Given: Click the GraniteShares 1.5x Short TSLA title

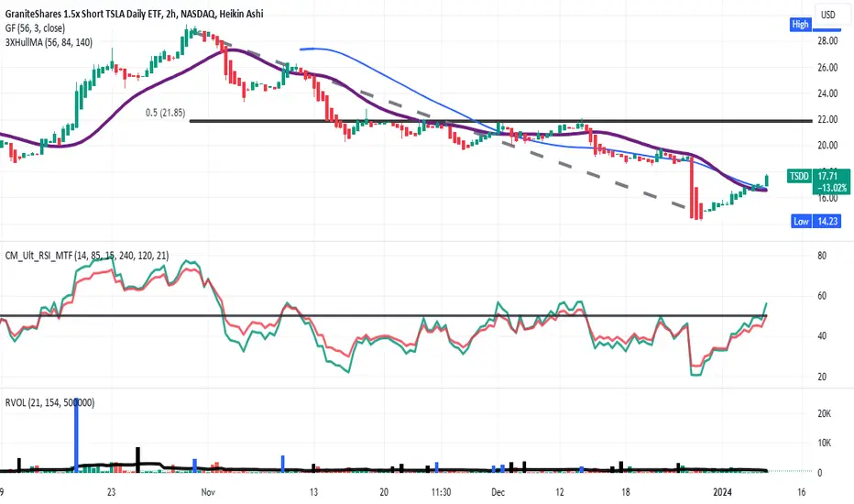Looking at the screenshot, I should [134, 14].
